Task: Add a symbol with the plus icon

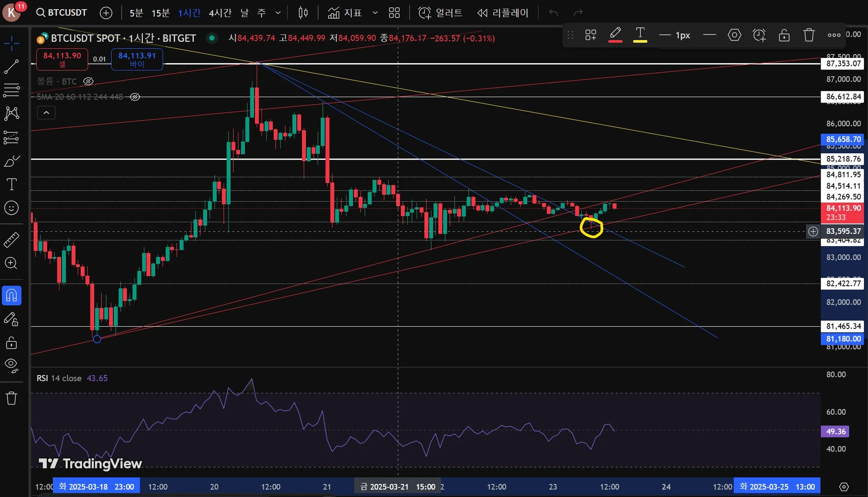Action: point(106,13)
